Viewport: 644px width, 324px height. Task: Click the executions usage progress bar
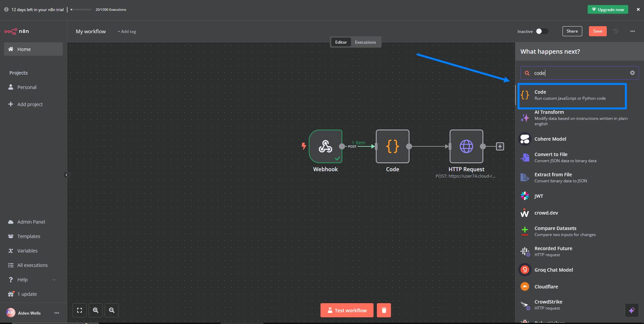click(x=81, y=9)
